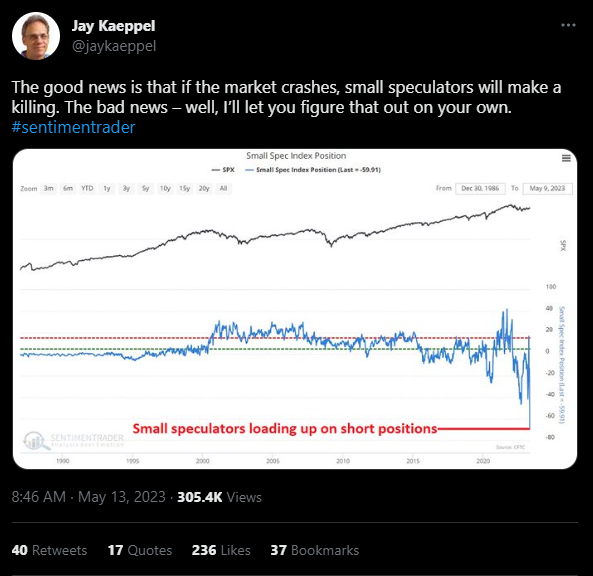Choose the 20y zoom option
The image size is (593, 576).
coord(204,188)
